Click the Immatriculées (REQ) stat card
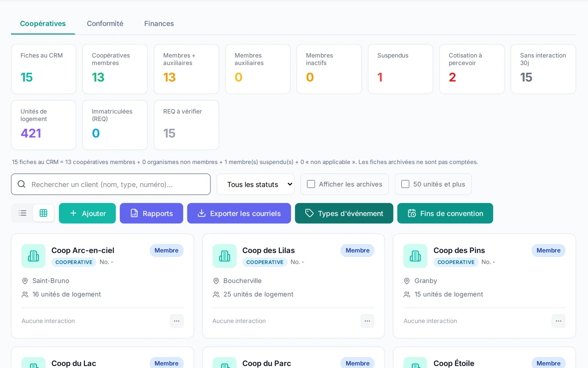 coord(115,125)
